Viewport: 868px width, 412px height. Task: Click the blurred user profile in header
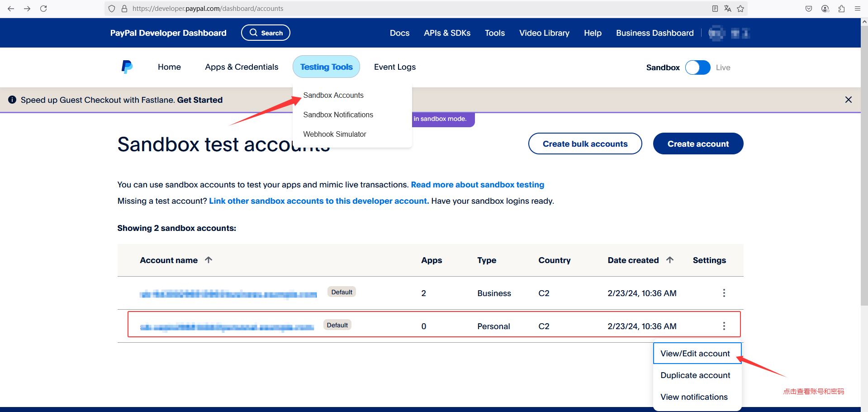point(729,33)
